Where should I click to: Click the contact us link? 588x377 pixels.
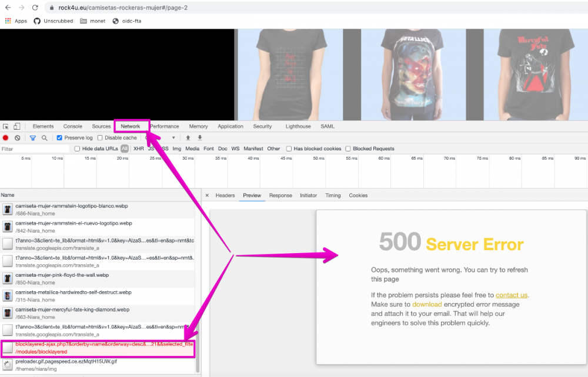click(x=511, y=295)
